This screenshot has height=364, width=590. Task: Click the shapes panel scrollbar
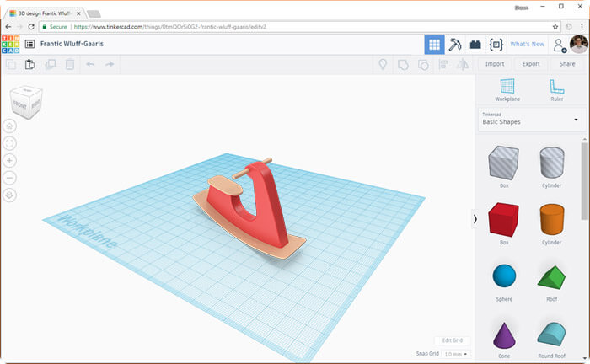tap(584, 180)
